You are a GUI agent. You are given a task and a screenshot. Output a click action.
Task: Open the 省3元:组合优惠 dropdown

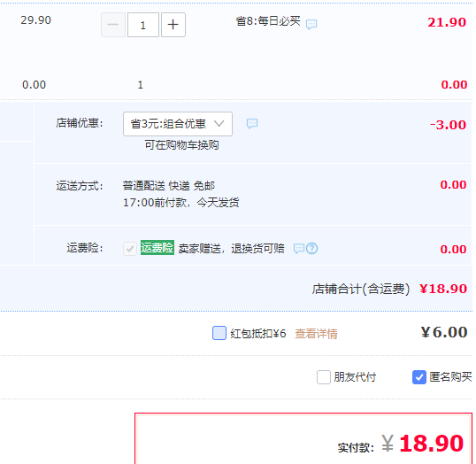point(178,124)
